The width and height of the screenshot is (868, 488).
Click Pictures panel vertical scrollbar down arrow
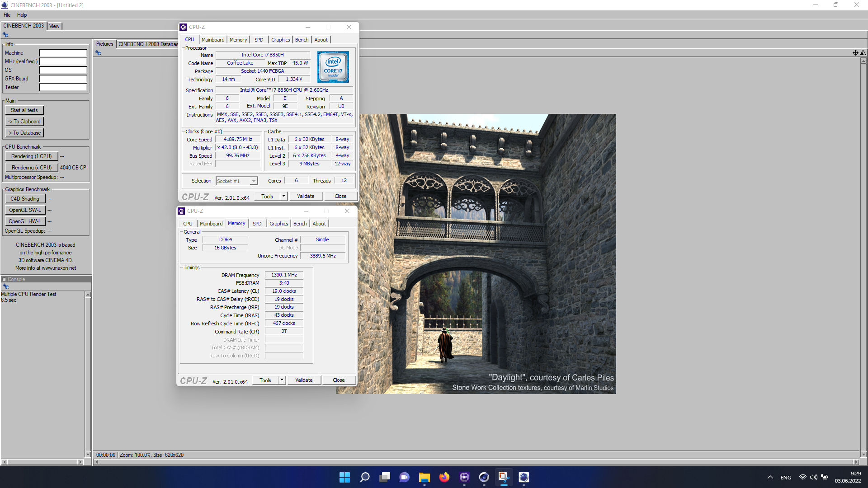pyautogui.click(x=863, y=454)
